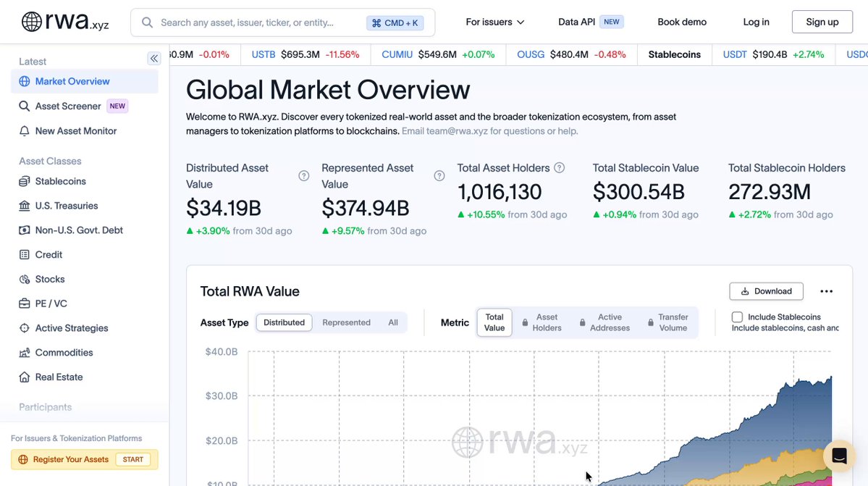
Task: Expand the For issuers dropdown
Action: pos(495,22)
